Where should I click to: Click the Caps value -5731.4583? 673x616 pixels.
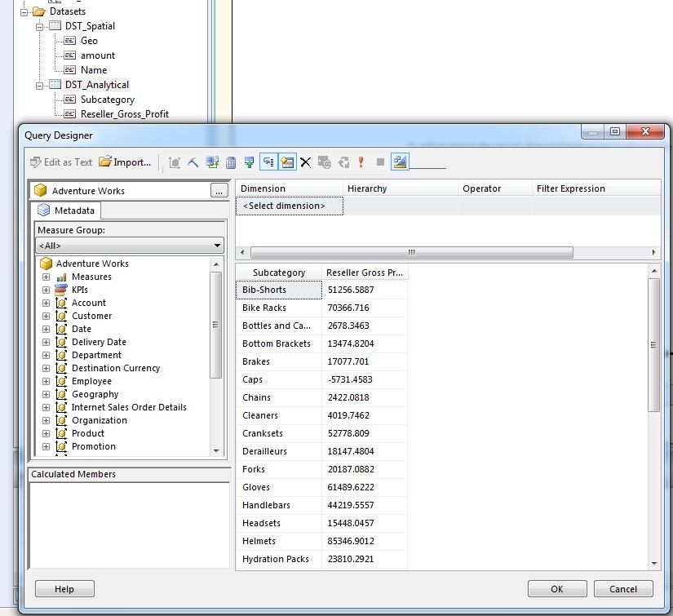pos(350,379)
